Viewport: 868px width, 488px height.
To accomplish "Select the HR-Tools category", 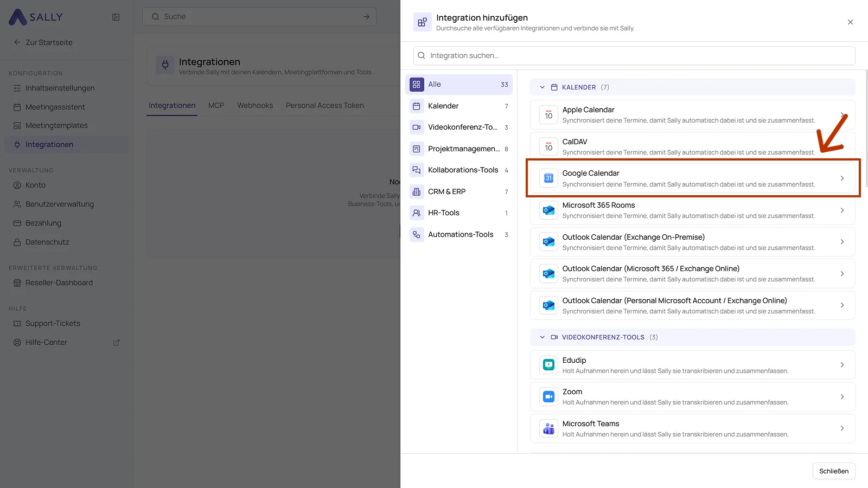I will (x=459, y=213).
